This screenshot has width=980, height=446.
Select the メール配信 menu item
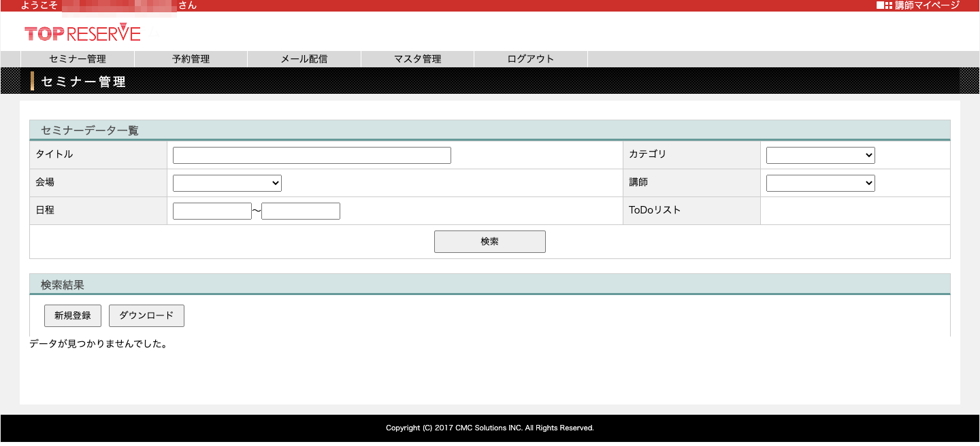click(304, 59)
